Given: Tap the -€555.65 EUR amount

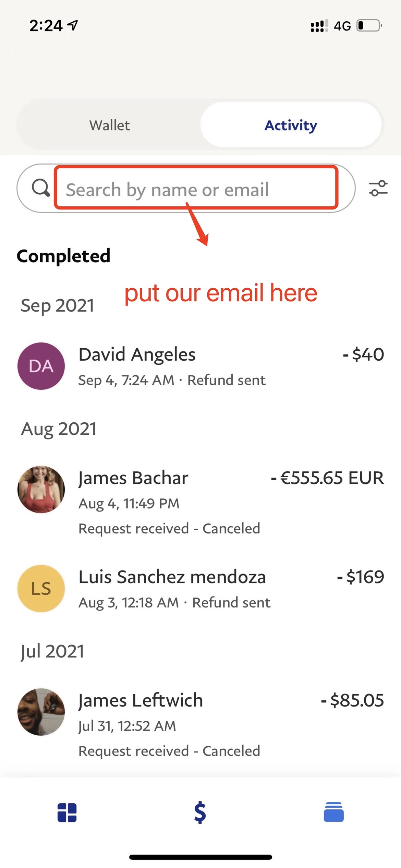Looking at the screenshot, I should point(327,478).
